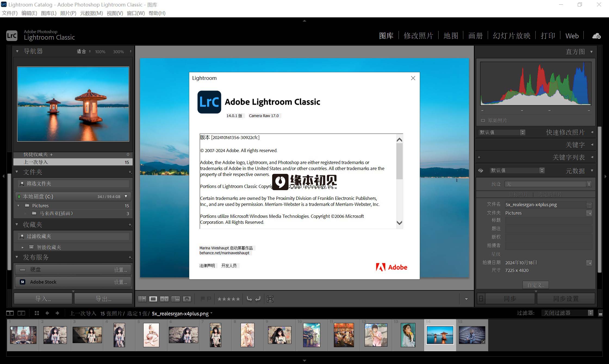Screen dimensions: 609x364
Task: Click 法律声明 in about dialog
Action: pos(207,266)
